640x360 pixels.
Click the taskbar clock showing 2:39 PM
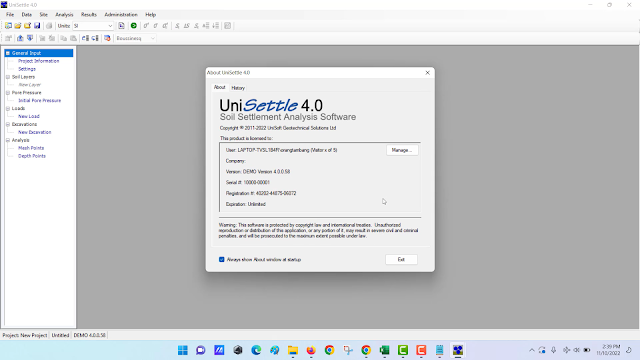[x=608, y=350]
